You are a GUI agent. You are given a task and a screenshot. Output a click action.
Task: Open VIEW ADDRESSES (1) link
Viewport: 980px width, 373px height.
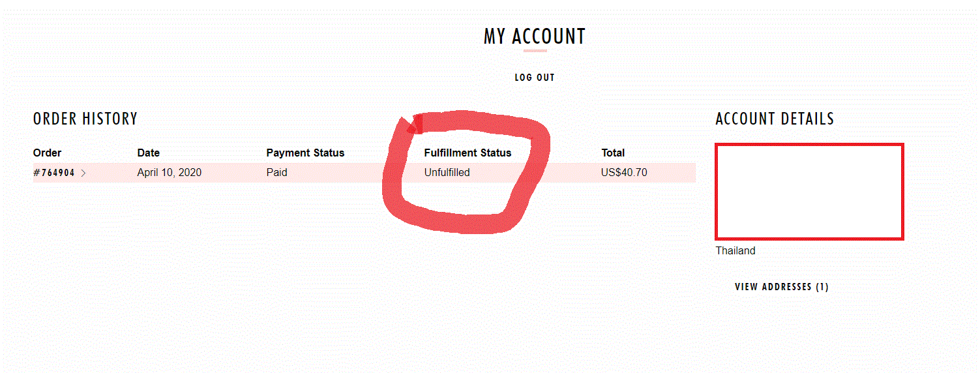coord(781,287)
